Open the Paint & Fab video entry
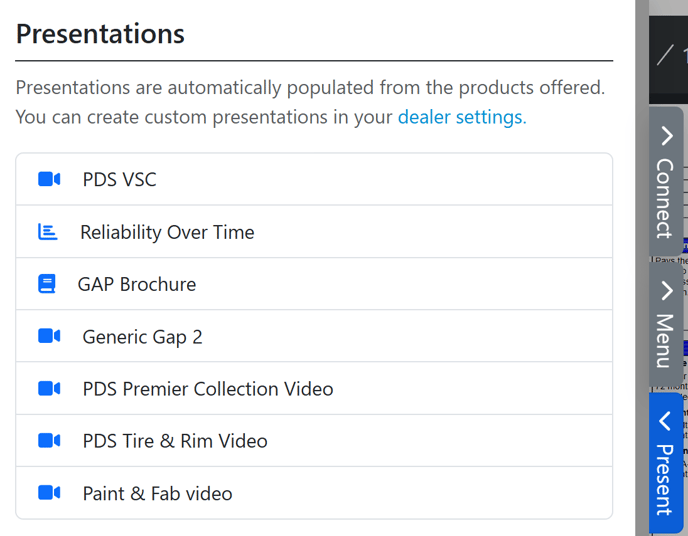 point(157,493)
